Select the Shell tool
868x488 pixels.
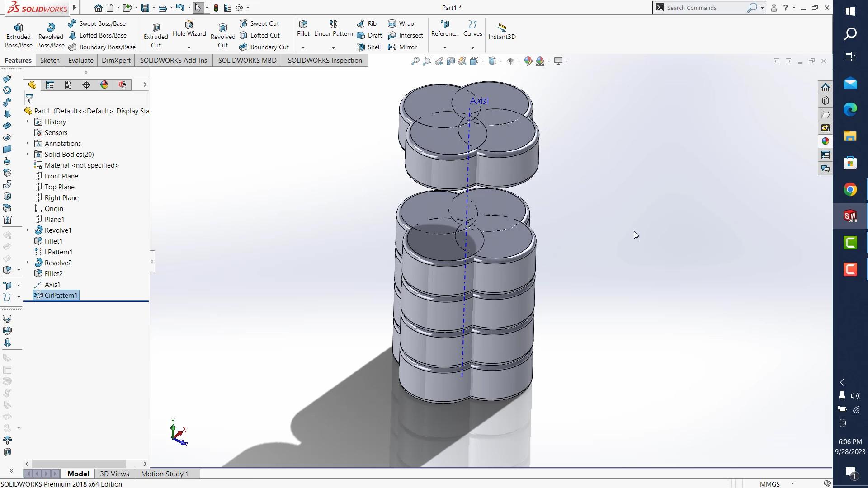coord(368,47)
